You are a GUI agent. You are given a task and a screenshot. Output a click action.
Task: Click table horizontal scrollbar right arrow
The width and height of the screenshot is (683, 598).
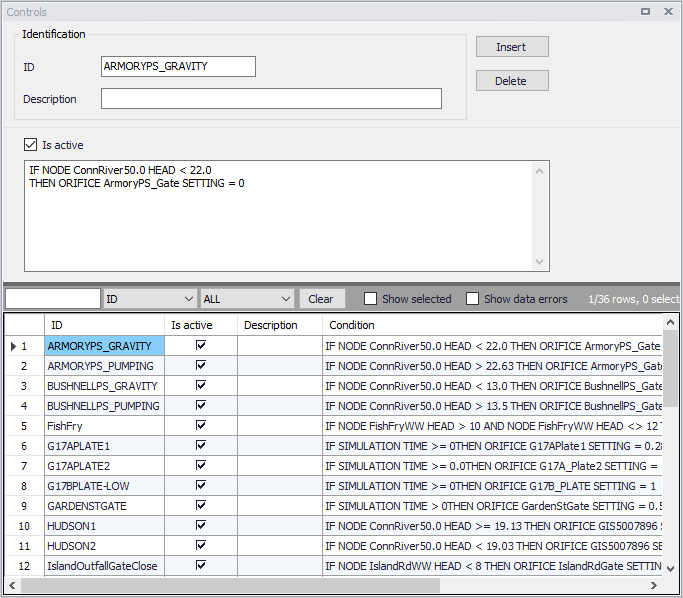653,585
